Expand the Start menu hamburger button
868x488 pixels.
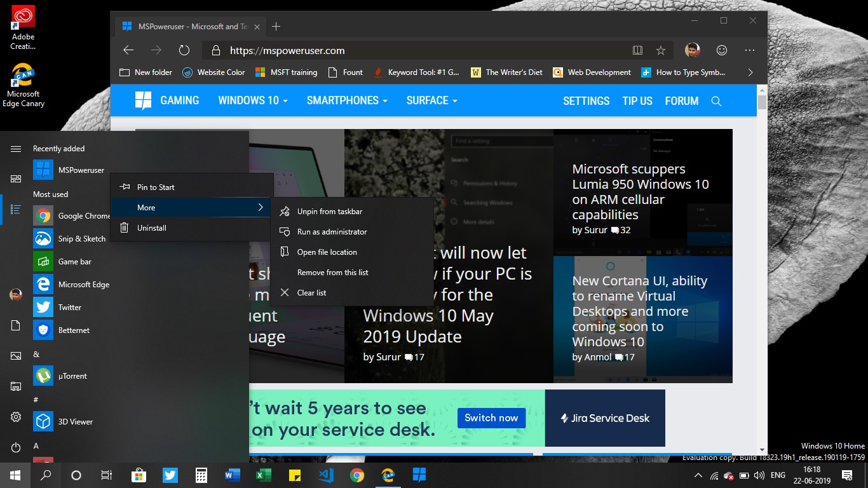(x=16, y=149)
